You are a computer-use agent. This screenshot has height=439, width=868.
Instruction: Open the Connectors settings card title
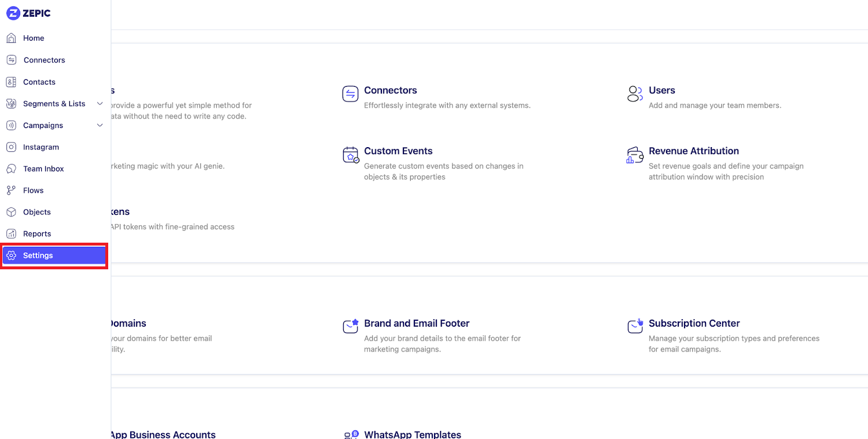391,90
